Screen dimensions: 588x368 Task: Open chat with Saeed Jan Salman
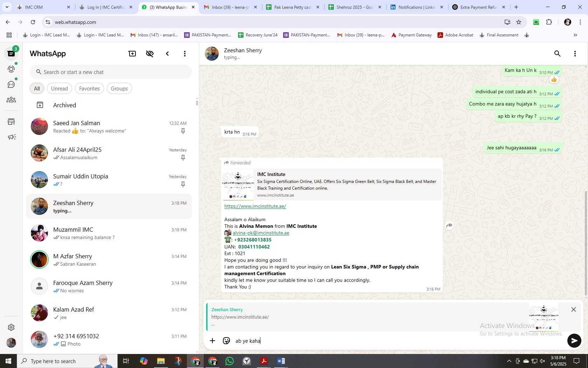109,127
